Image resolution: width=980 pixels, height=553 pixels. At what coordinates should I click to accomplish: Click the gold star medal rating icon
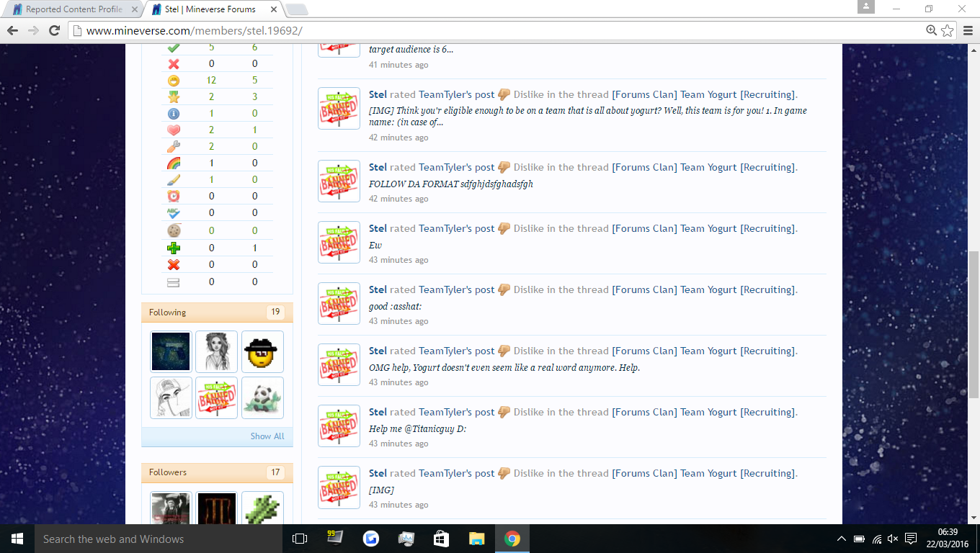(173, 97)
